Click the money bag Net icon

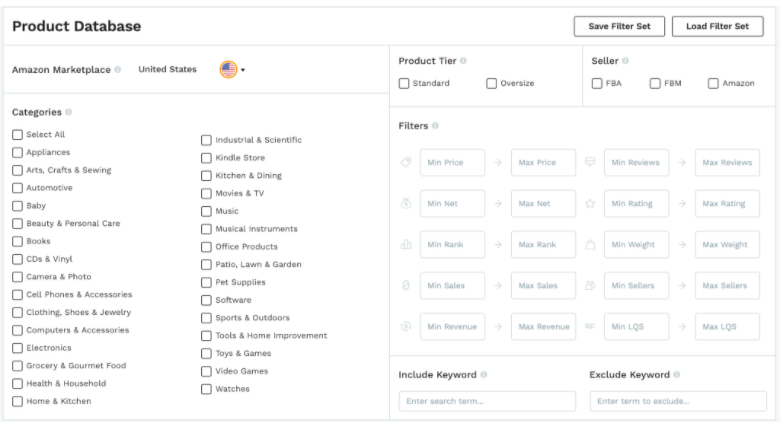click(406, 204)
